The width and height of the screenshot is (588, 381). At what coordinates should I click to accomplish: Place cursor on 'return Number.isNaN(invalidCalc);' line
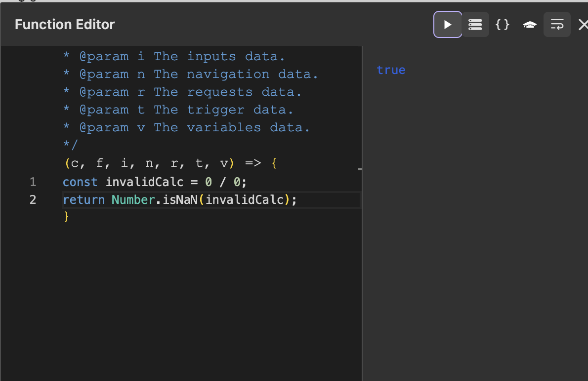click(180, 200)
